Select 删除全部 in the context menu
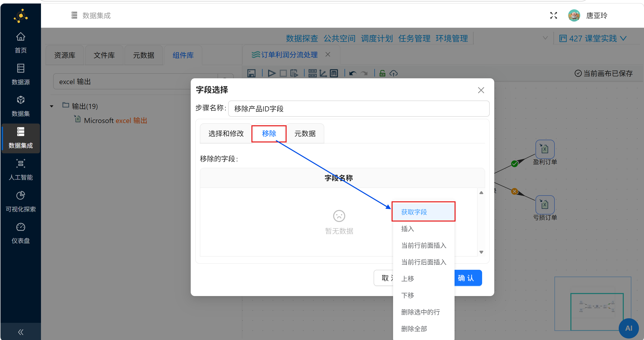Viewport: 644px width, 340px height. (x=414, y=329)
